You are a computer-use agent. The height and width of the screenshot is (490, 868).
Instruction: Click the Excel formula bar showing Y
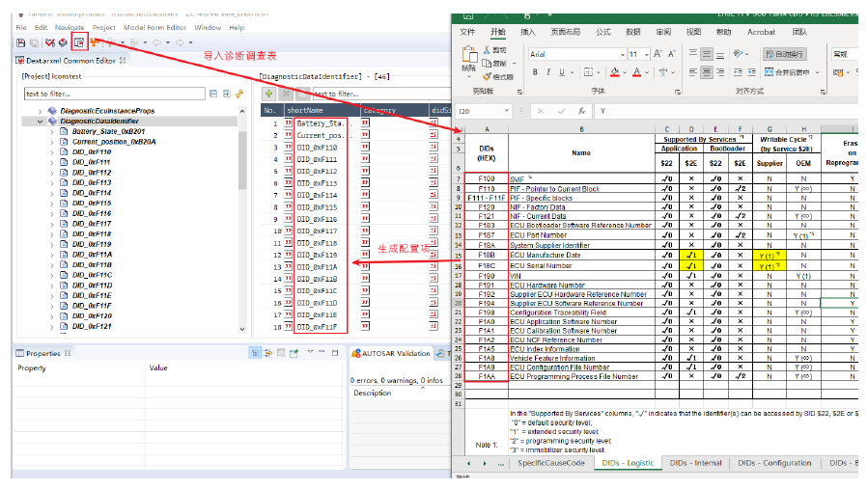tap(726, 111)
